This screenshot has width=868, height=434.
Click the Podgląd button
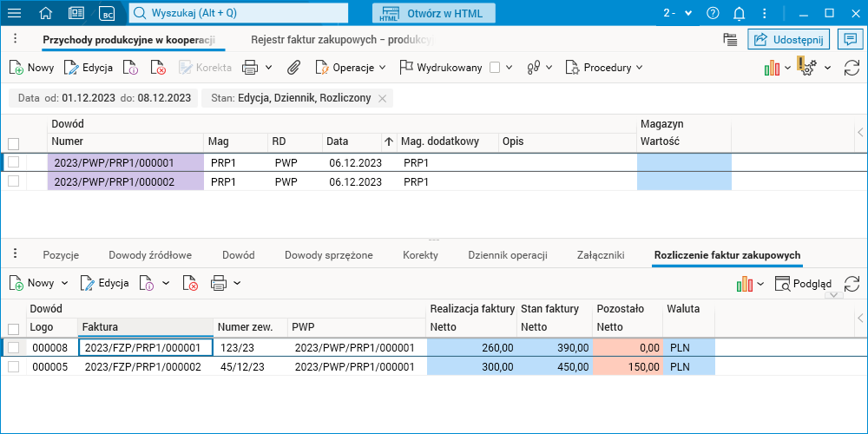point(803,283)
